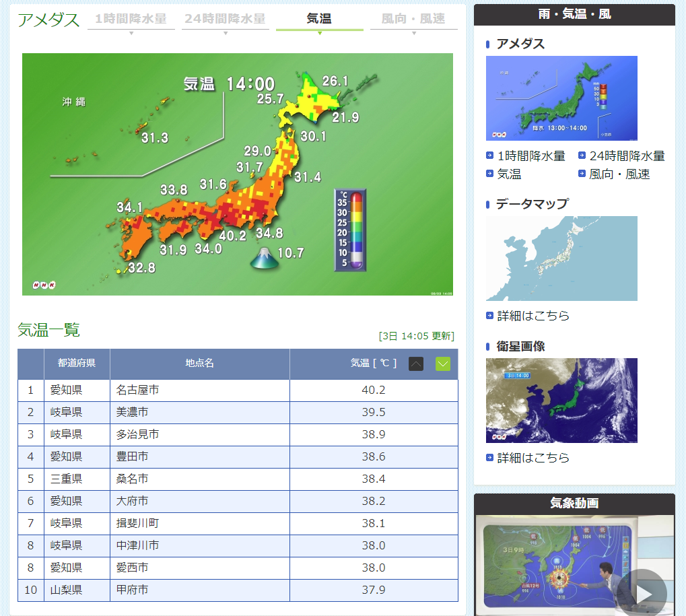Open the 風向・風速 tab
The height and width of the screenshot is (616, 686).
click(x=413, y=19)
